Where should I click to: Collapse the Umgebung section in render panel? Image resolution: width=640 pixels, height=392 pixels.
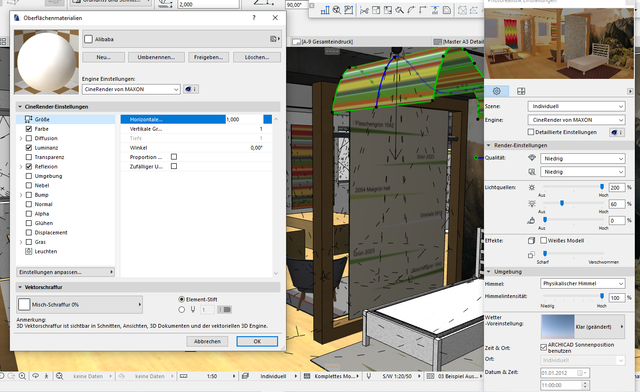[489, 272]
